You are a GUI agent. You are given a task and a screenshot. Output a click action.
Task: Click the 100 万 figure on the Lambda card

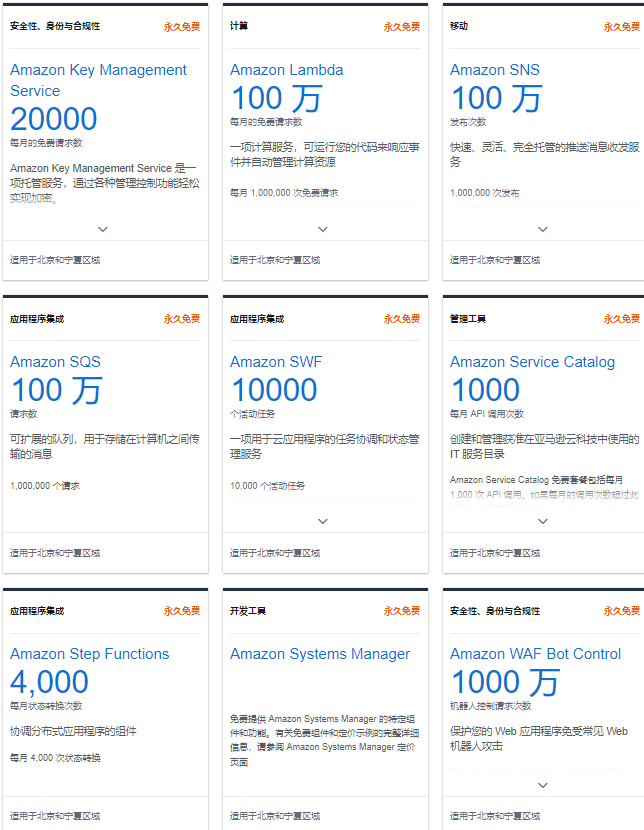276,98
